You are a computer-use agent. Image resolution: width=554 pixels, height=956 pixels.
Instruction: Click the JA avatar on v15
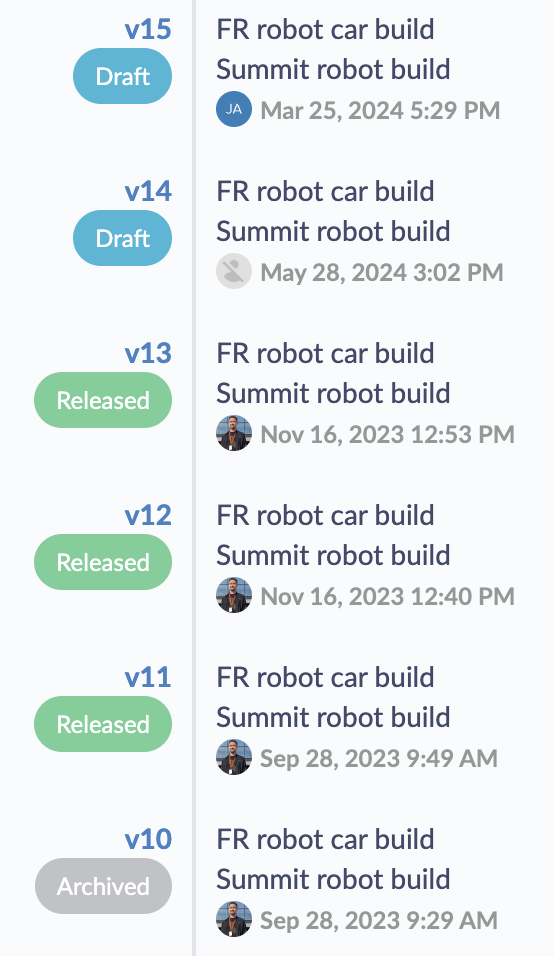(234, 109)
